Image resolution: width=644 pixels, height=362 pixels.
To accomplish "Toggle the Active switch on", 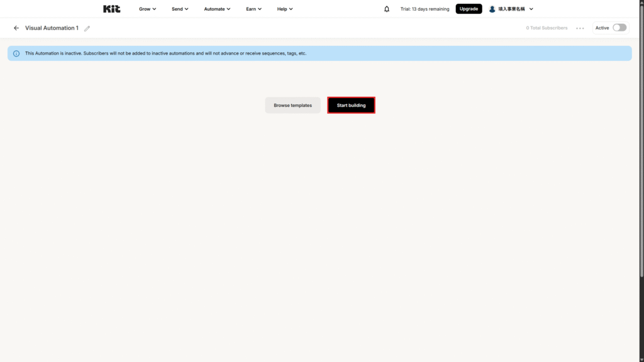I will point(619,28).
